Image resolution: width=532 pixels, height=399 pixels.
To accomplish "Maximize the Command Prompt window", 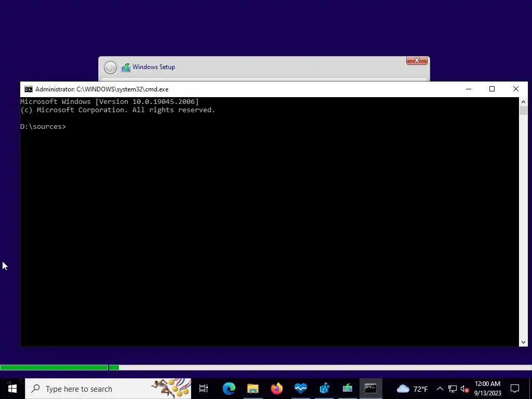I will [x=492, y=89].
